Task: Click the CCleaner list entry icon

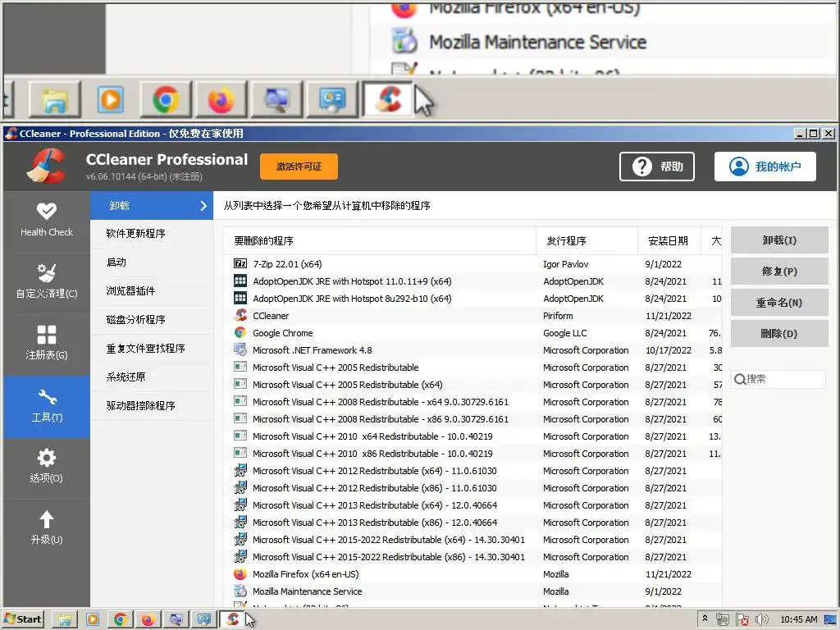Action: (240, 316)
